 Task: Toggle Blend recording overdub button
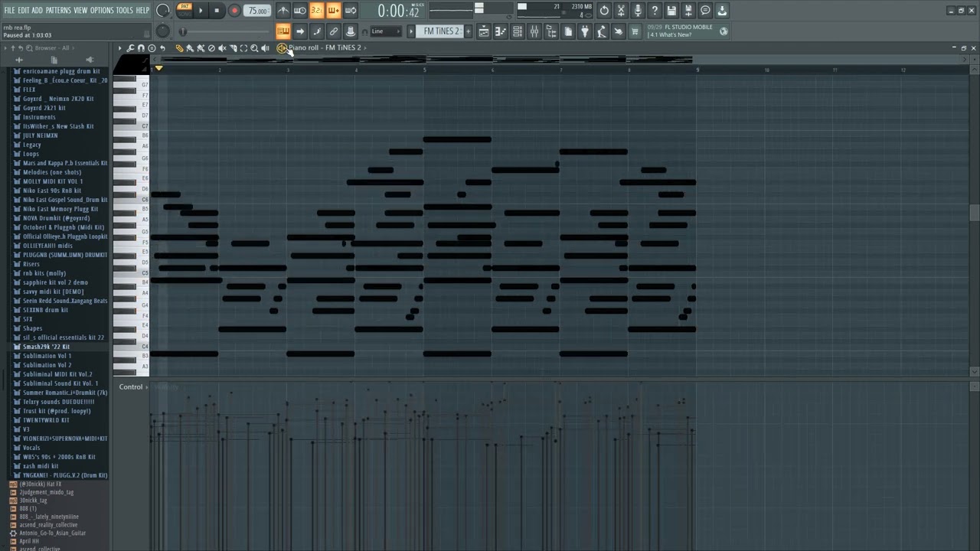click(333, 11)
